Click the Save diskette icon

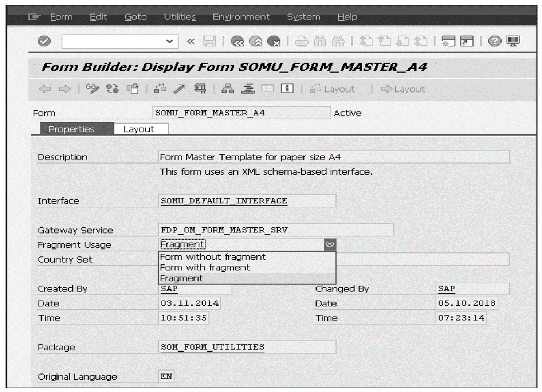pos(209,41)
